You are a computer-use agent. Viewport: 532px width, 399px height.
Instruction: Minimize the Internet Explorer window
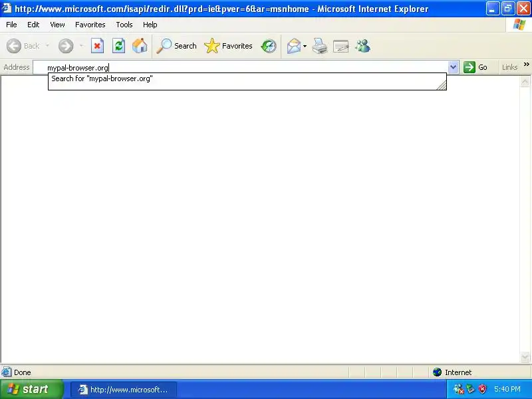click(492, 9)
